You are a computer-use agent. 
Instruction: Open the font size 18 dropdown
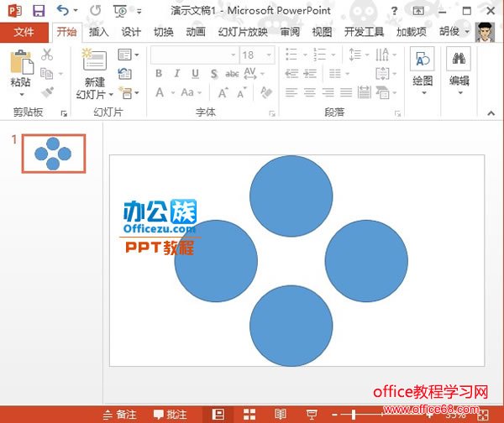coord(269,55)
